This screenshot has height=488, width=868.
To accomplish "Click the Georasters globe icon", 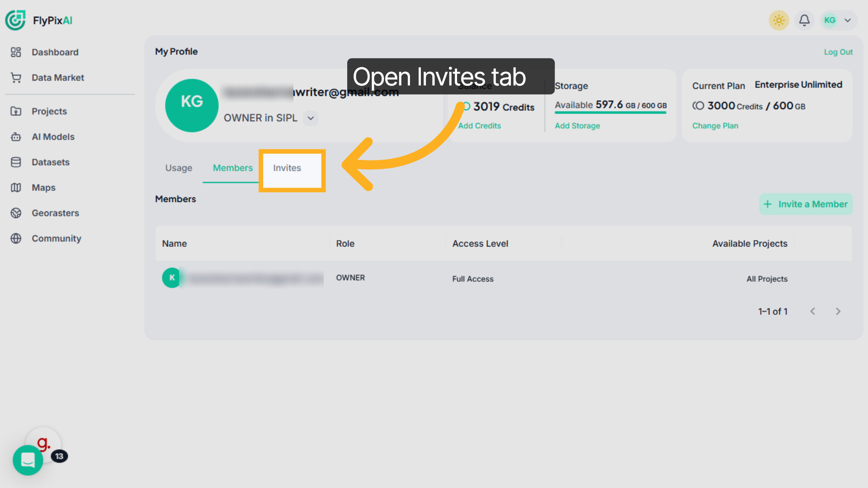I will (x=16, y=213).
